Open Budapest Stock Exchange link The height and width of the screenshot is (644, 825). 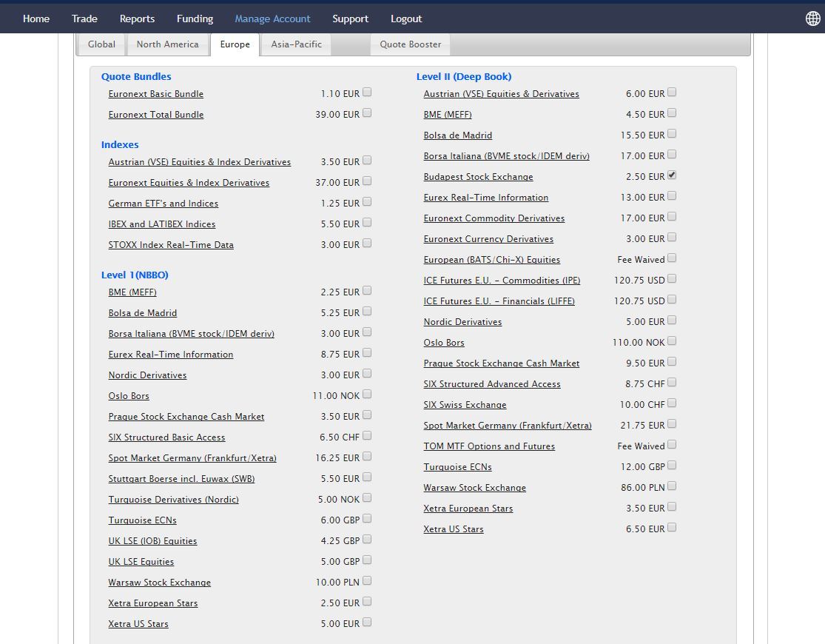tap(478, 176)
